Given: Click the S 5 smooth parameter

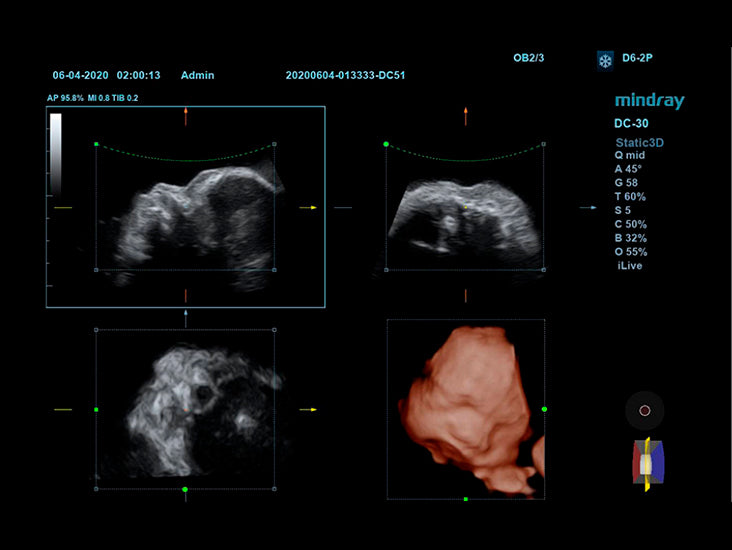Looking at the screenshot, I should tap(623, 210).
